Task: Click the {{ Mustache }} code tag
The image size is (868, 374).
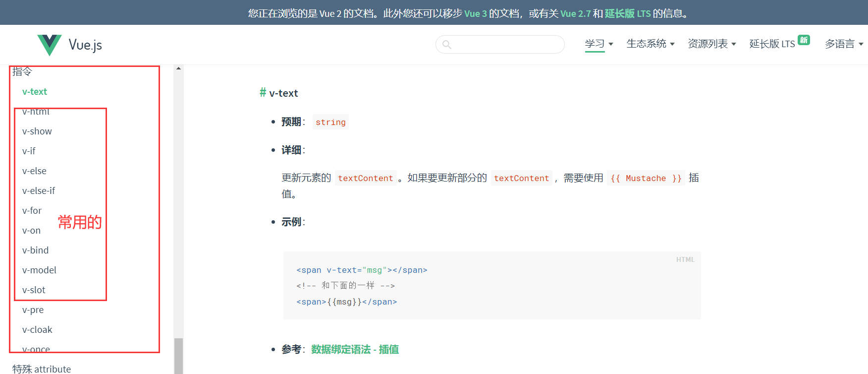Action: click(x=646, y=178)
